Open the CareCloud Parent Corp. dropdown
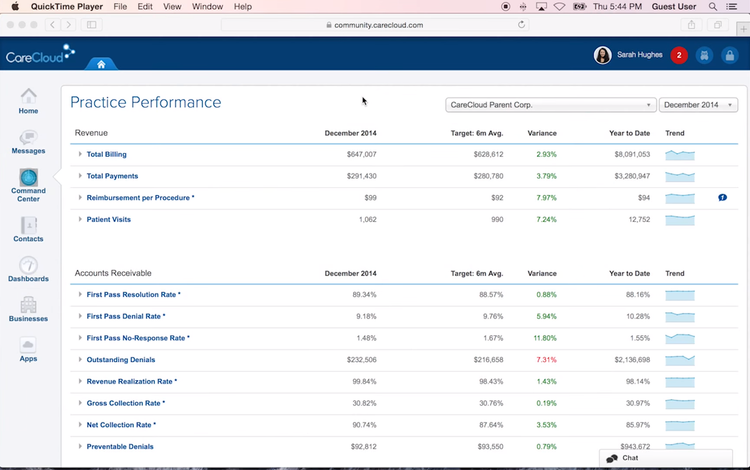This screenshot has height=470, width=750. tap(550, 105)
